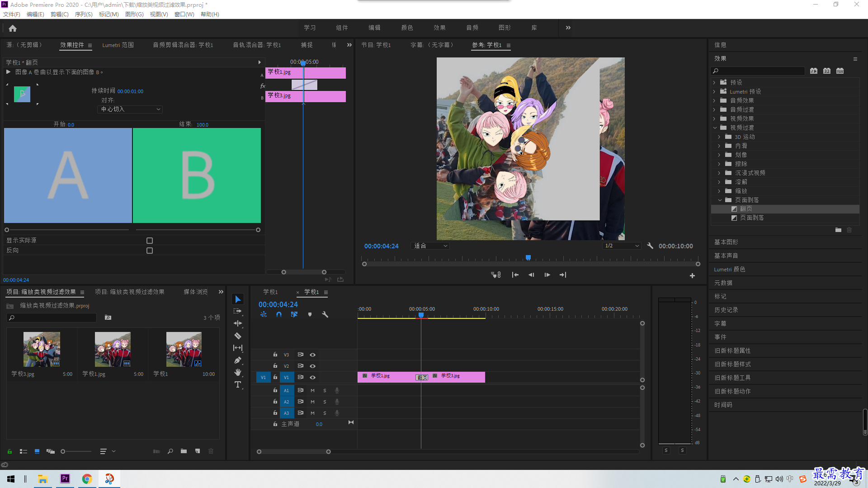Viewport: 868px width, 488px height.
Task: Select the 页面剥落 transition effect
Action: pos(752,218)
